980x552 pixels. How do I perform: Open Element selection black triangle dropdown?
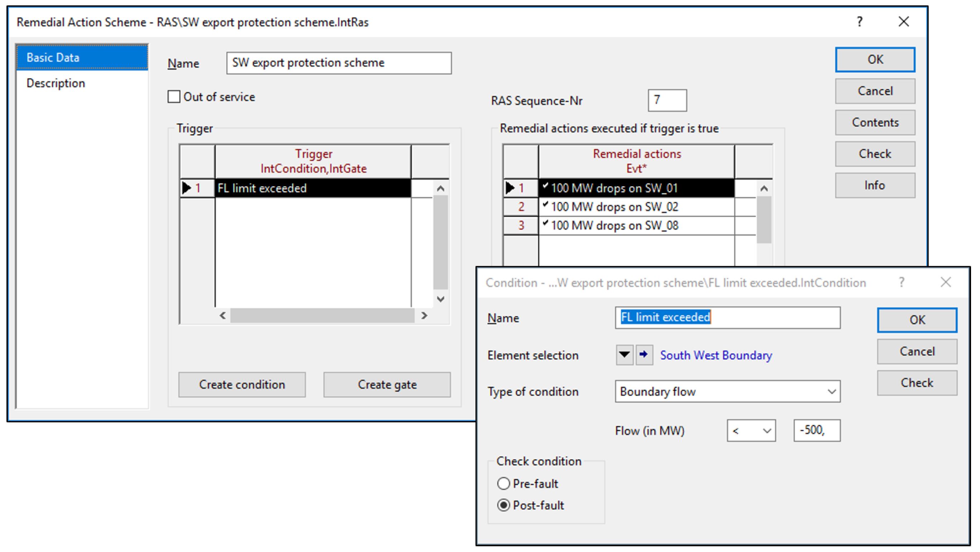pos(624,355)
